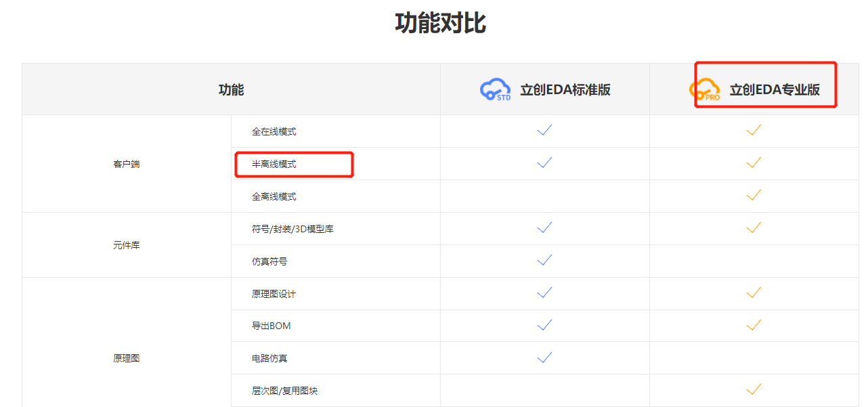Select the 仿真符号 feature label

click(269, 261)
